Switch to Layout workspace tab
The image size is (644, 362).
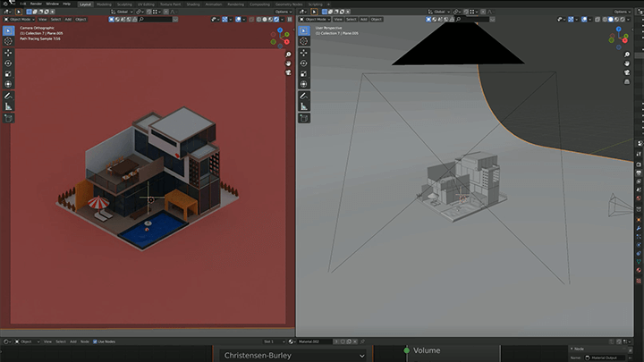tap(86, 4)
